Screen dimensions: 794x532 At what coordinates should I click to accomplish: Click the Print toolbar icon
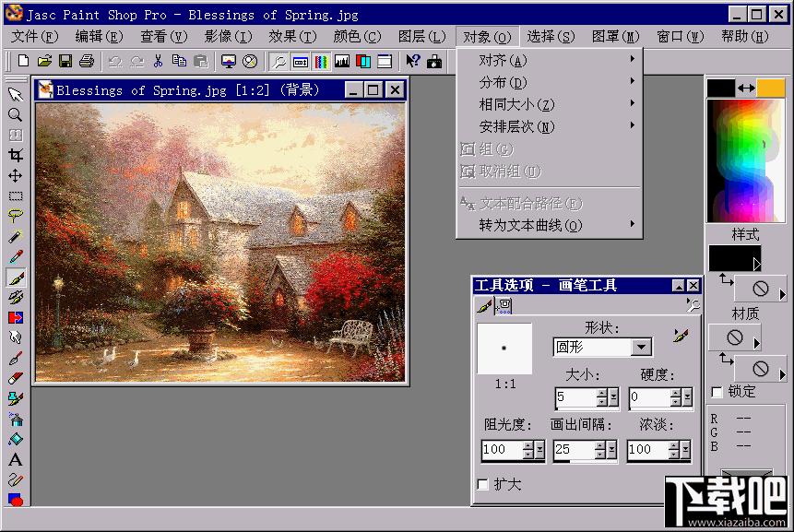(x=87, y=61)
